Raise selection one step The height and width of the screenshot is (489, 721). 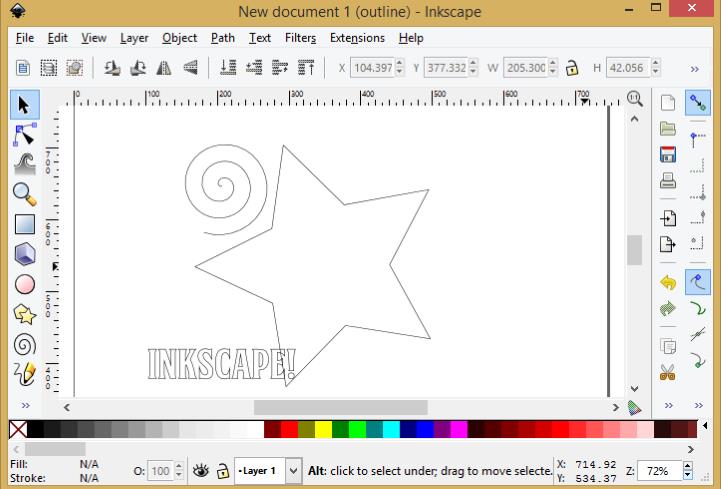coord(280,68)
